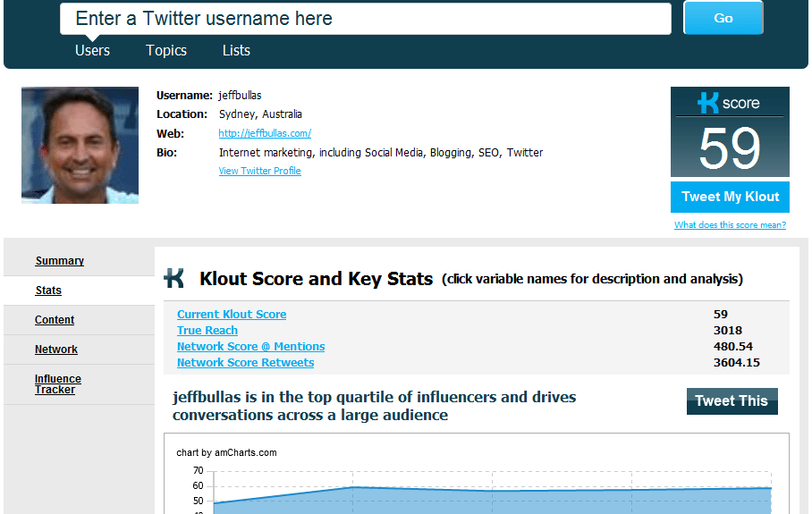812x514 pixels.
Task: Click the bio text about Internet marketing
Action: 381,153
